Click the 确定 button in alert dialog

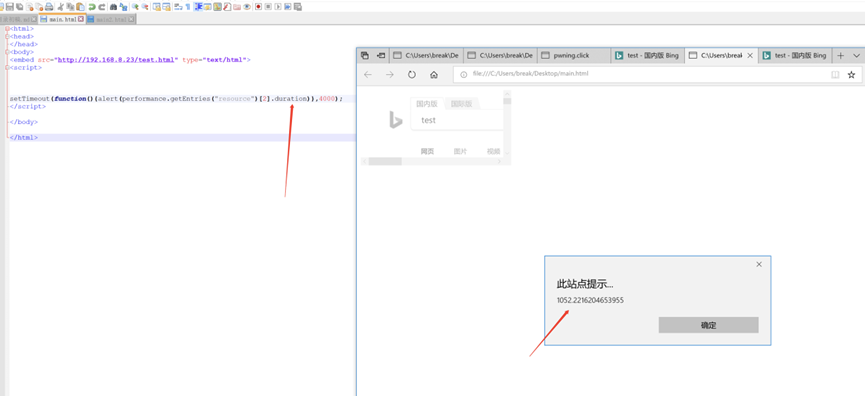click(x=708, y=325)
